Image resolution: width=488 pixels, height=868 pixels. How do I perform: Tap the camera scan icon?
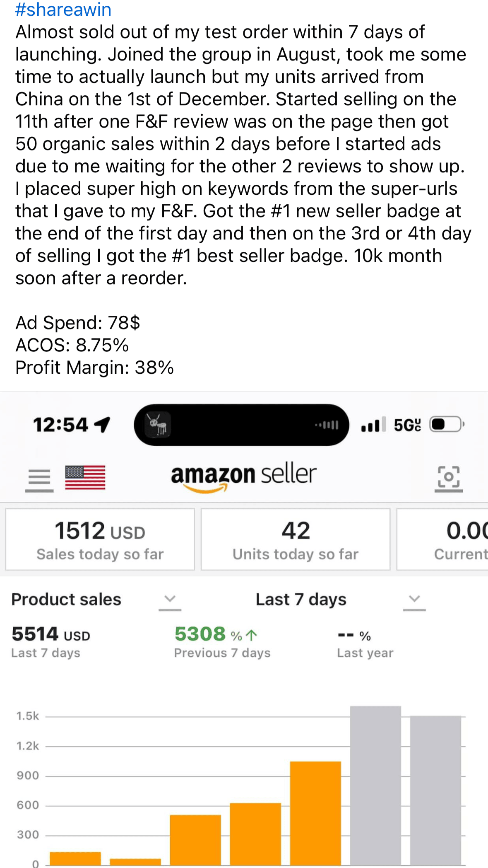tap(449, 478)
